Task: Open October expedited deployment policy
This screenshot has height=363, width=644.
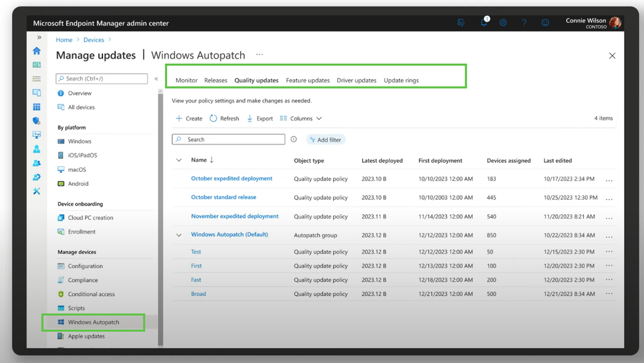Action: (x=231, y=178)
